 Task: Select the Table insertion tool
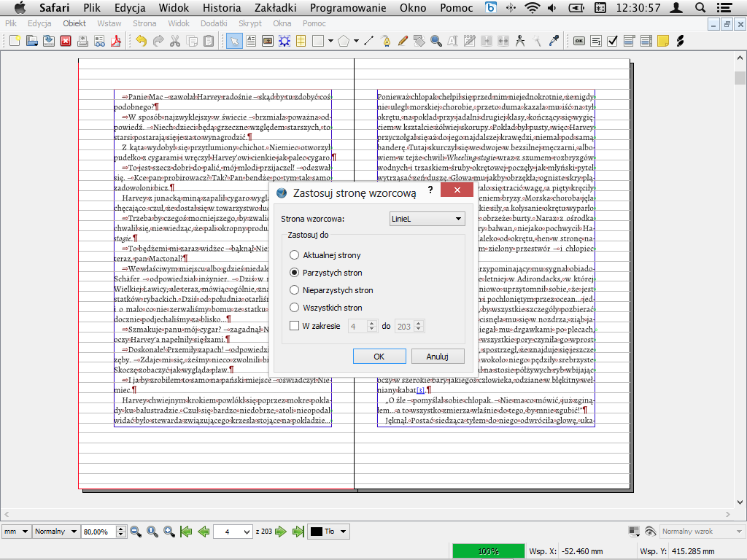pyautogui.click(x=301, y=41)
